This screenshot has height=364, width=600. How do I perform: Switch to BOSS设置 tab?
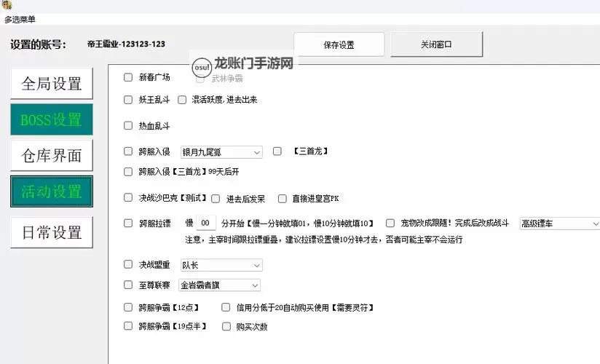pyautogui.click(x=52, y=119)
